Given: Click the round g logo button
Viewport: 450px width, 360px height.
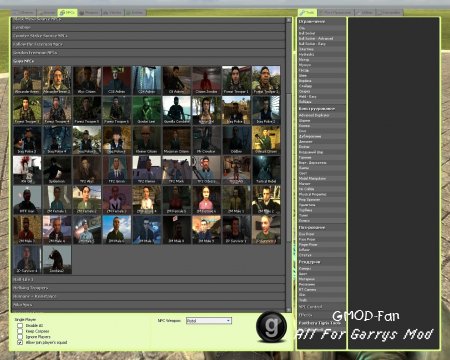Looking at the screenshot, I should pyautogui.click(x=271, y=327).
